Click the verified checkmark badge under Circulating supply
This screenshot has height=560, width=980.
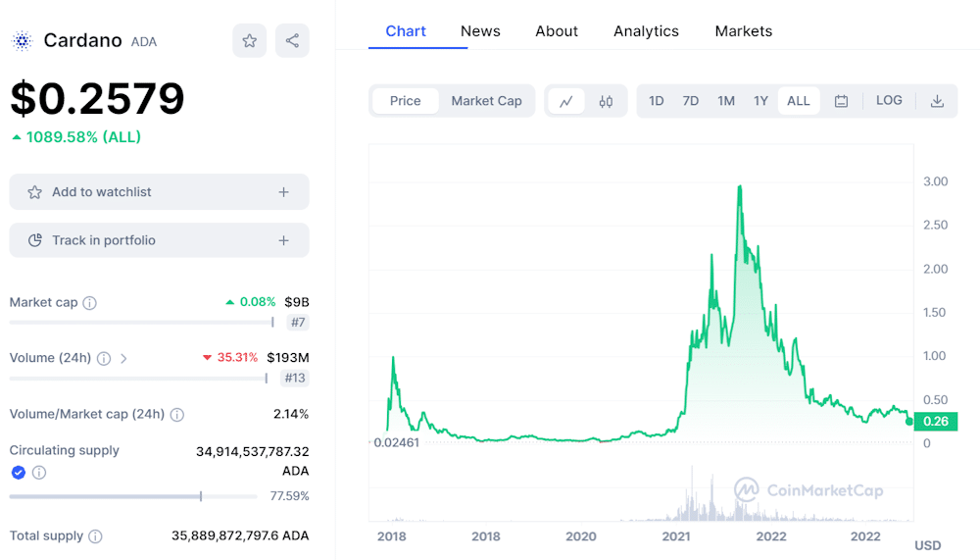[18, 473]
